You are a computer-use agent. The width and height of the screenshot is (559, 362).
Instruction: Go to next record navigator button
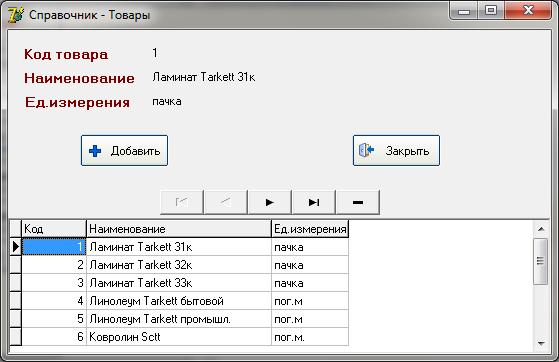270,202
